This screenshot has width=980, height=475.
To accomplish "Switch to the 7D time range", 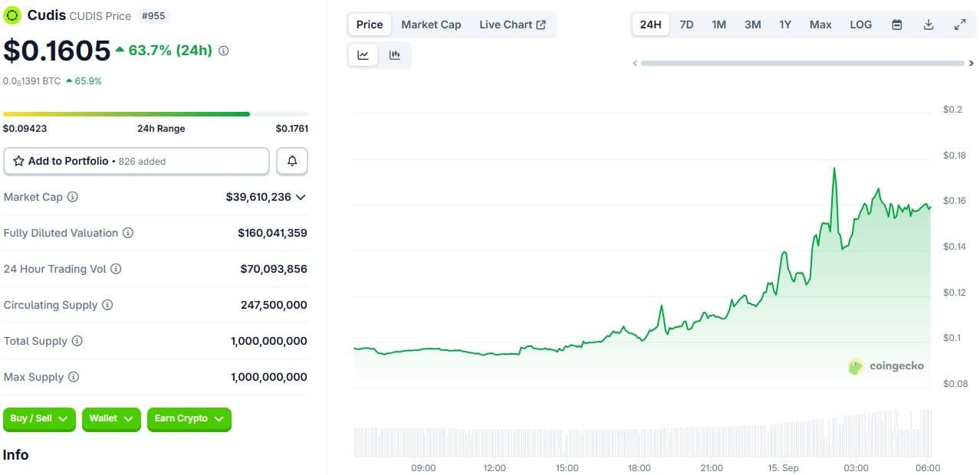I will (686, 25).
